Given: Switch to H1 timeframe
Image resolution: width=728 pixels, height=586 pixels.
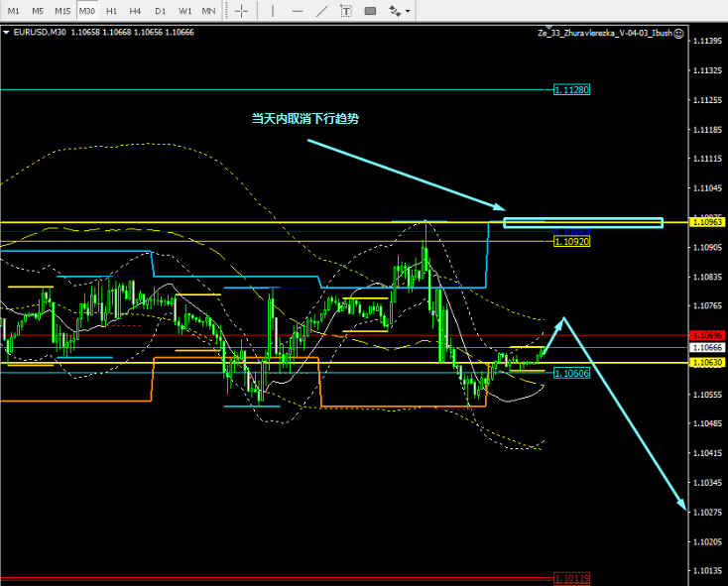Looking at the screenshot, I should [111, 11].
